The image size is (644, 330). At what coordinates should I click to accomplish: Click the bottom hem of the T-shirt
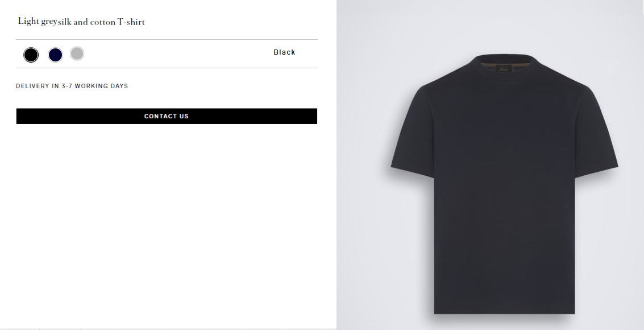[x=504, y=311]
